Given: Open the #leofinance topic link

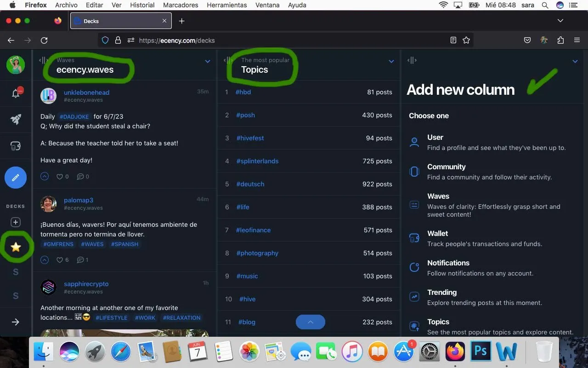Looking at the screenshot, I should pyautogui.click(x=253, y=230).
